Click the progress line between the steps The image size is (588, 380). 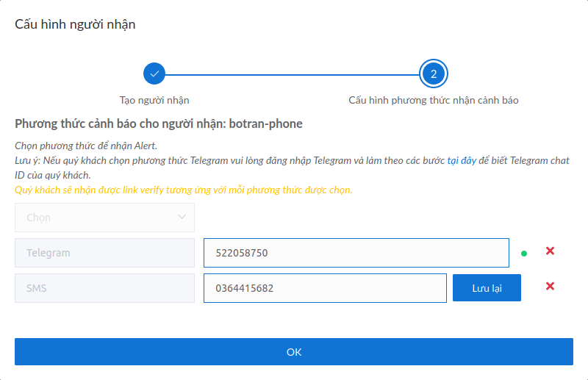[292, 75]
